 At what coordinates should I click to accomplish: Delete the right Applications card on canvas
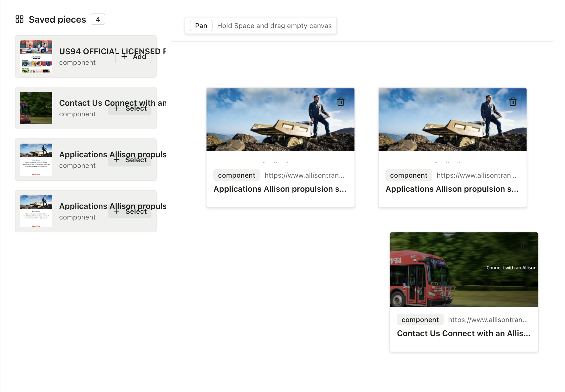[513, 102]
